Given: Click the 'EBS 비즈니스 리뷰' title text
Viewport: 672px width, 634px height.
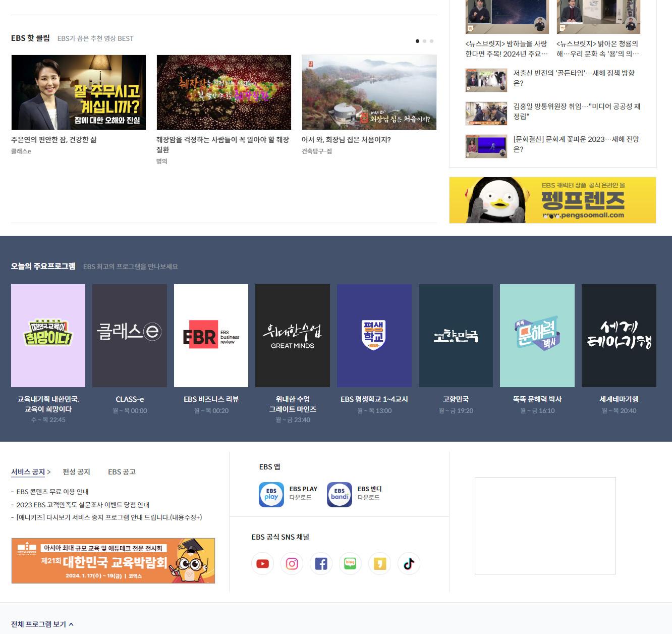Looking at the screenshot, I should 211,399.
